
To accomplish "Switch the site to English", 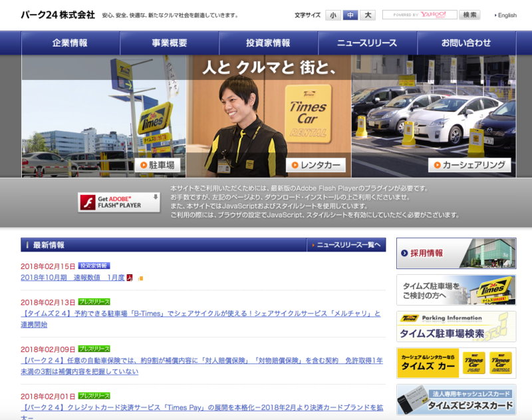I will [x=506, y=15].
